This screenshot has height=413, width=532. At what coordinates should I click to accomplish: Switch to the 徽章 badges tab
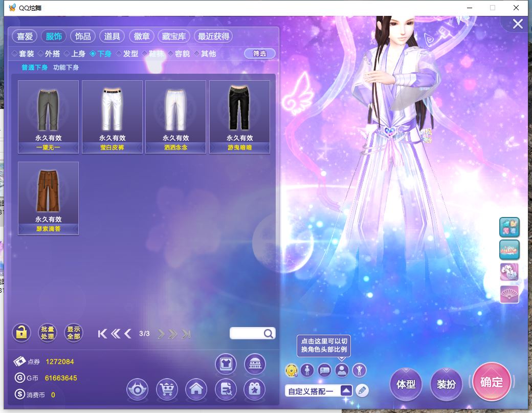click(x=142, y=36)
